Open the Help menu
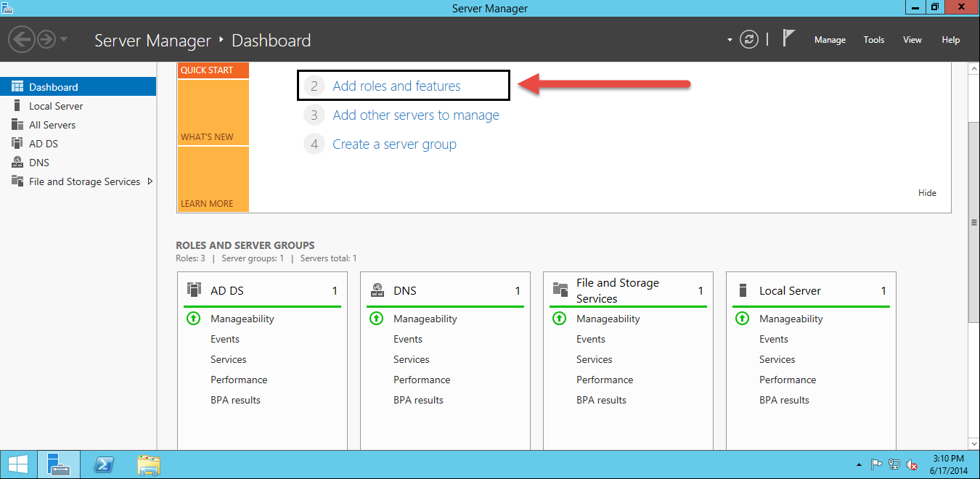980x479 pixels. point(951,40)
